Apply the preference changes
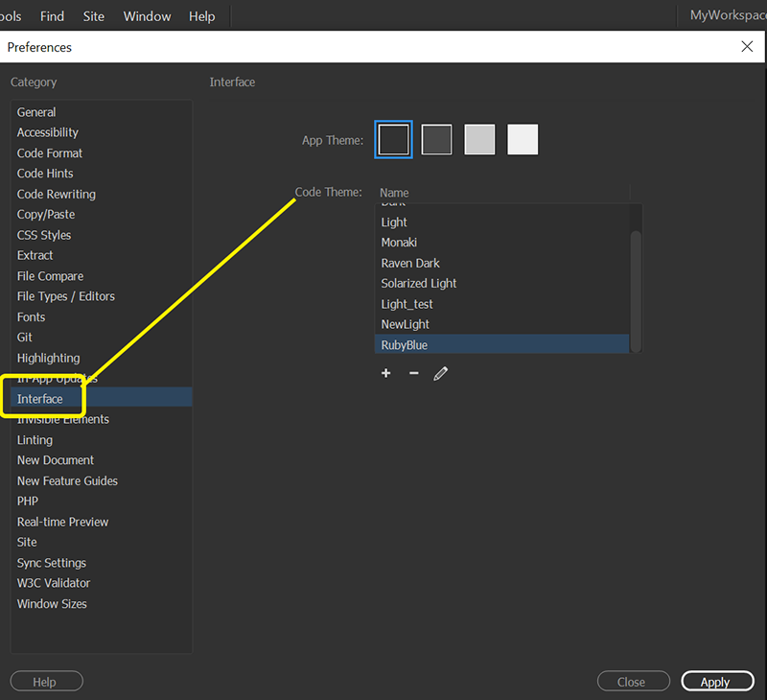This screenshot has height=700, width=767. (x=717, y=681)
